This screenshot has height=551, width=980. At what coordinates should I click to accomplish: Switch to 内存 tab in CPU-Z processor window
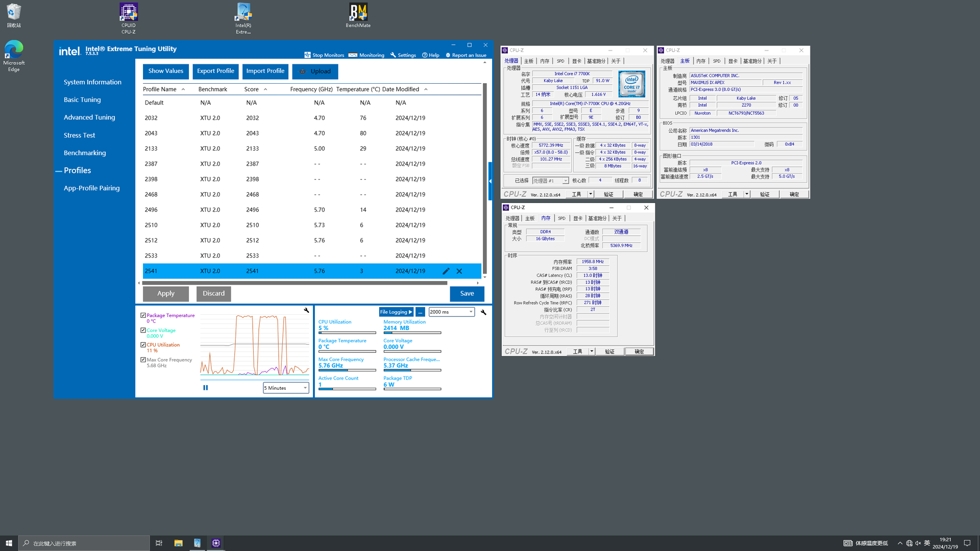pos(545,61)
